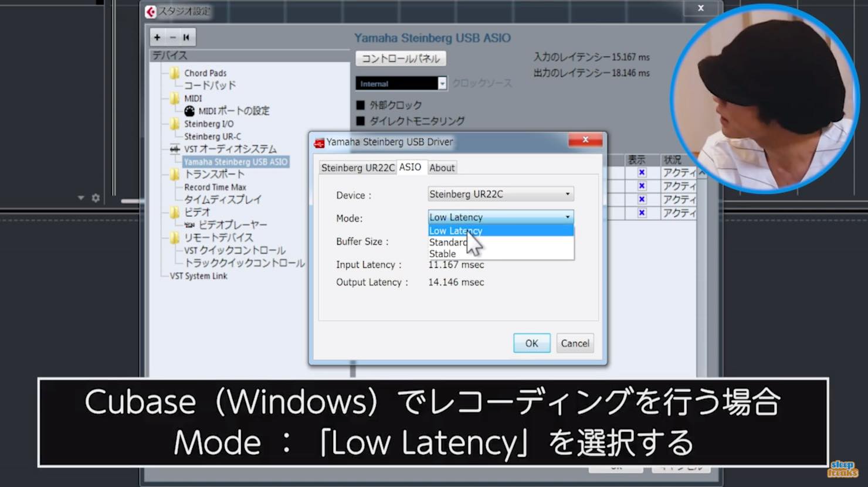
Task: Close the スタジオ設定 window
Action: pos(701,8)
